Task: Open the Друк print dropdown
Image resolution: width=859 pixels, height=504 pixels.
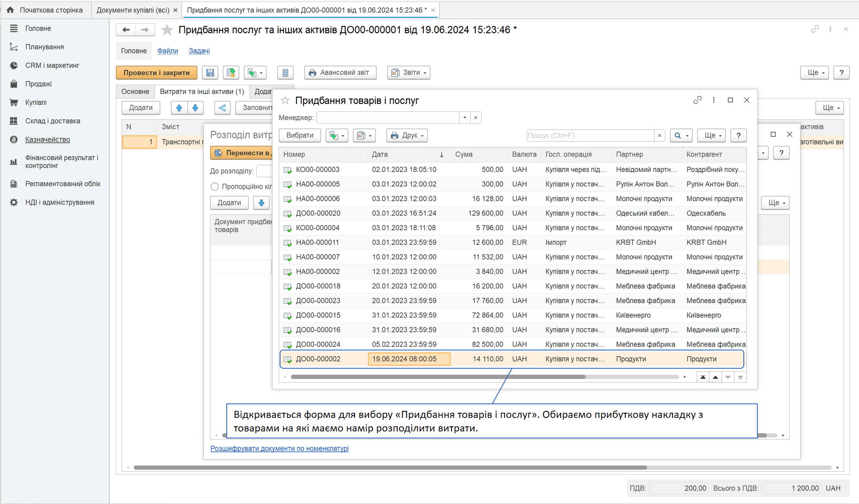Action: [x=407, y=135]
